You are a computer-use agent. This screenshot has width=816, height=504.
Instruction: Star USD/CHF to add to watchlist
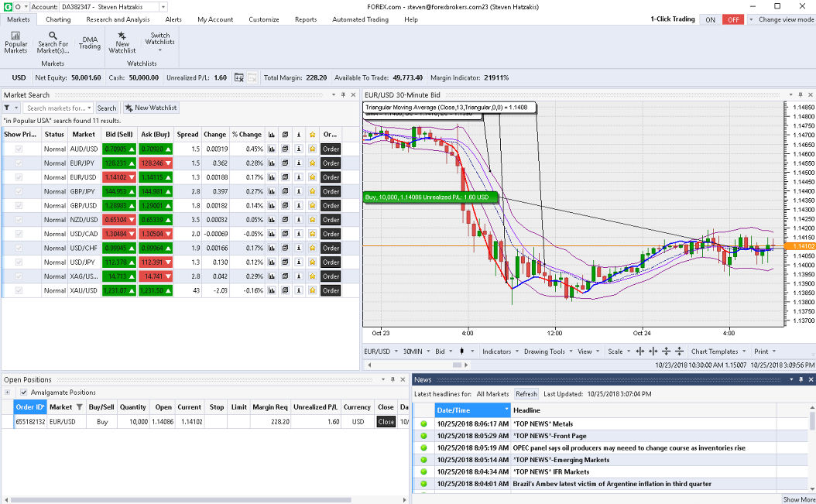312,248
